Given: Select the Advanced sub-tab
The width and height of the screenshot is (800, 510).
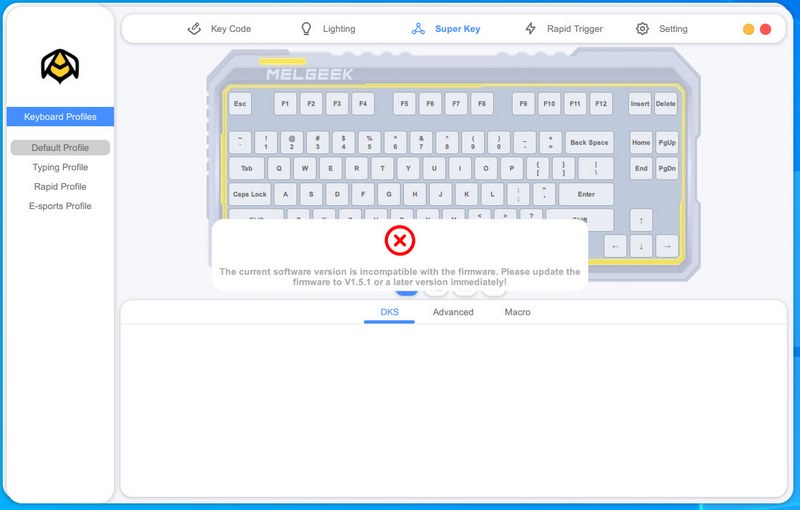Looking at the screenshot, I should pyautogui.click(x=453, y=312).
